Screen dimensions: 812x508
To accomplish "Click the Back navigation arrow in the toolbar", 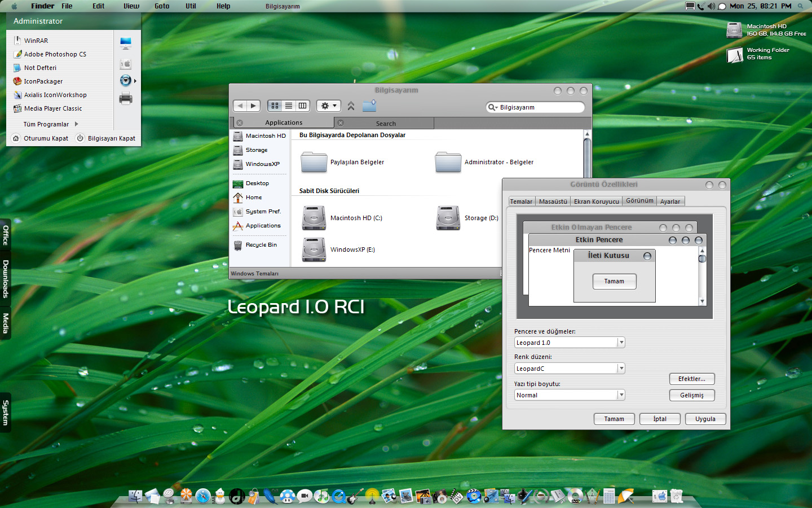I will click(x=240, y=106).
